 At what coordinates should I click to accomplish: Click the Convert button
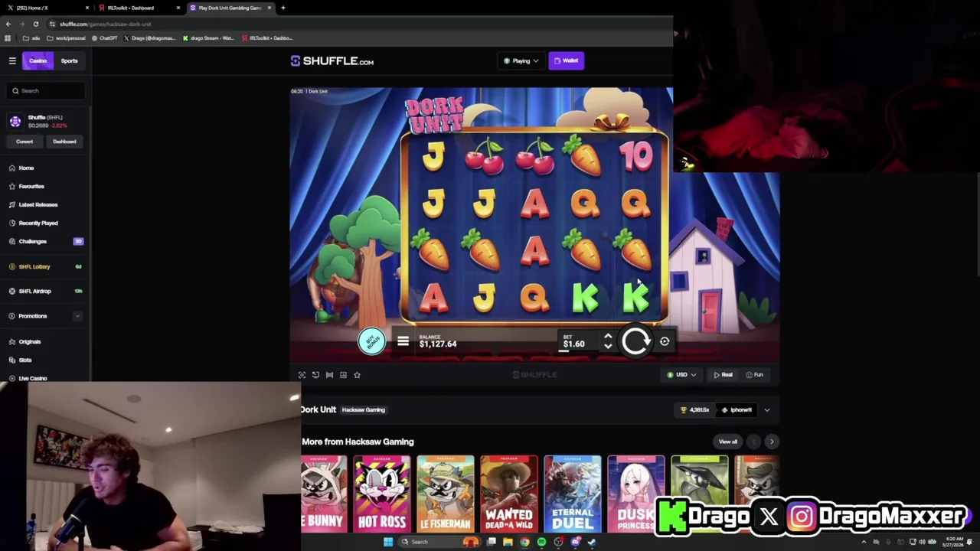tap(24, 142)
